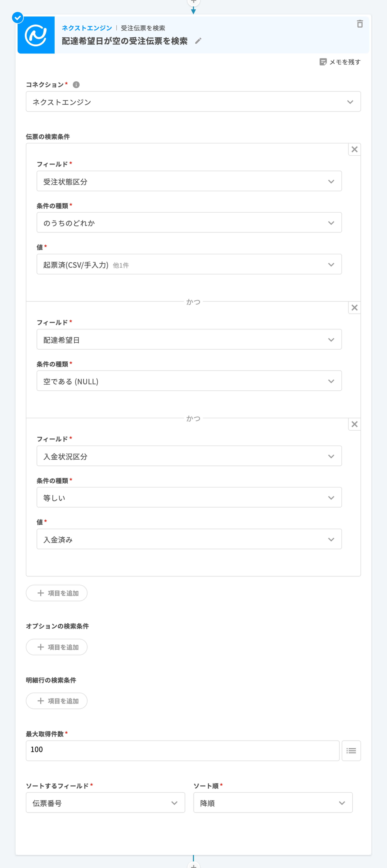Click the ネクストエンジン link in header
The image size is (387, 868).
(87, 28)
